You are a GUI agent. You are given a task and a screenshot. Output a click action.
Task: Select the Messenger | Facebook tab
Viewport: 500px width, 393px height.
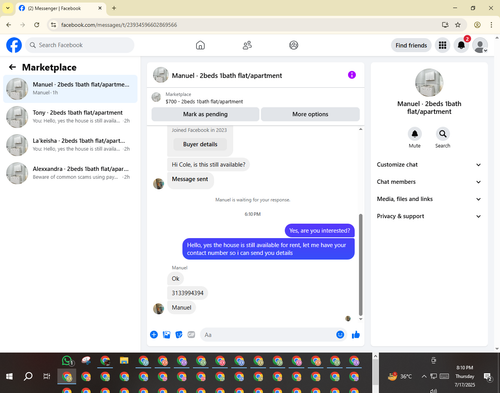click(61, 8)
